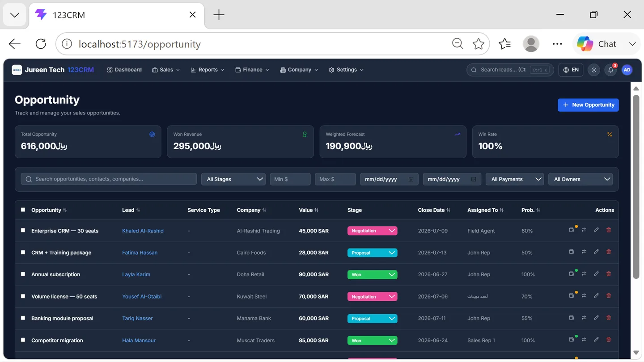The height and width of the screenshot is (362, 644).
Task: Edit the Banking module proposal opportunity
Action: click(x=596, y=318)
